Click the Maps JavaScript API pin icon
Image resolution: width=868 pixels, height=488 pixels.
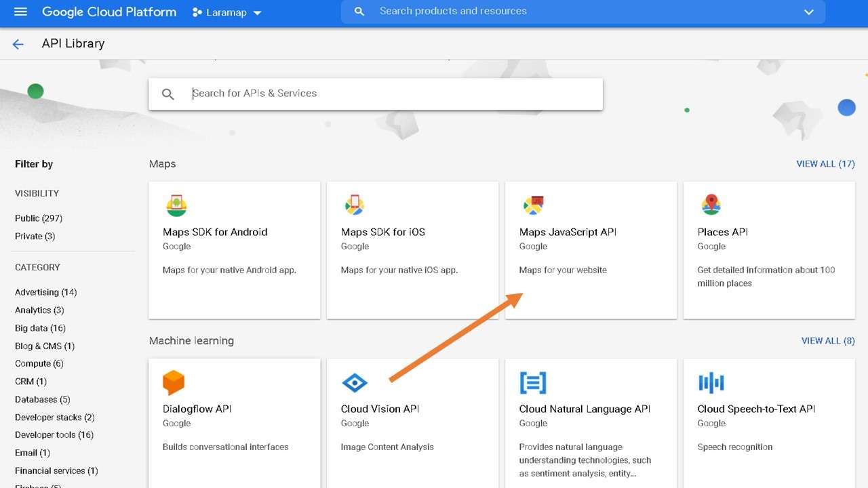(533, 205)
